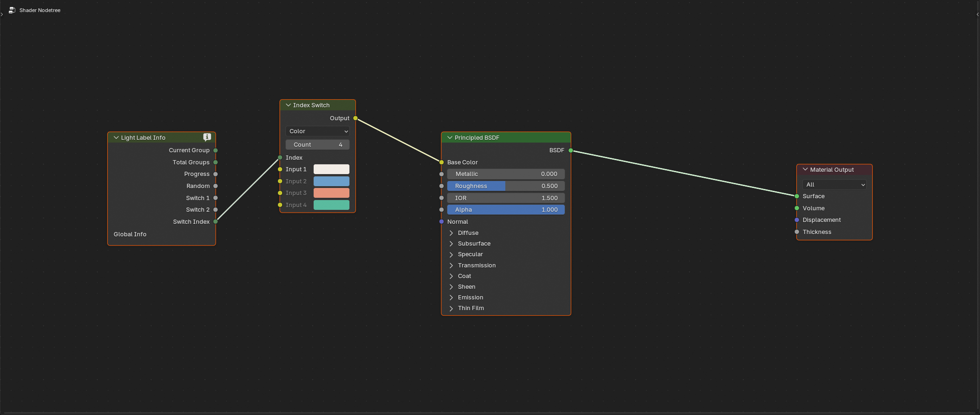Click the Displacement input socket
This screenshot has width=980, height=415.
(797, 220)
